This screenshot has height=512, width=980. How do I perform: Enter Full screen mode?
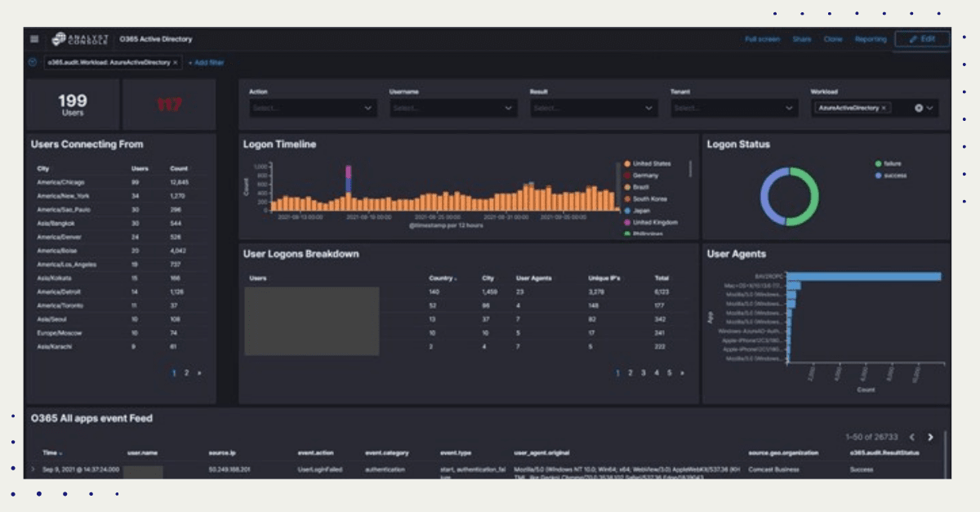click(x=762, y=39)
